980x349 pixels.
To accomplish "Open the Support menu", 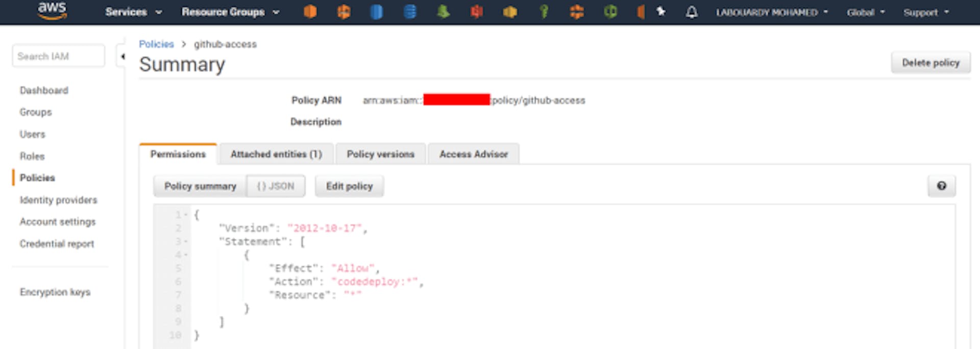I will [926, 12].
